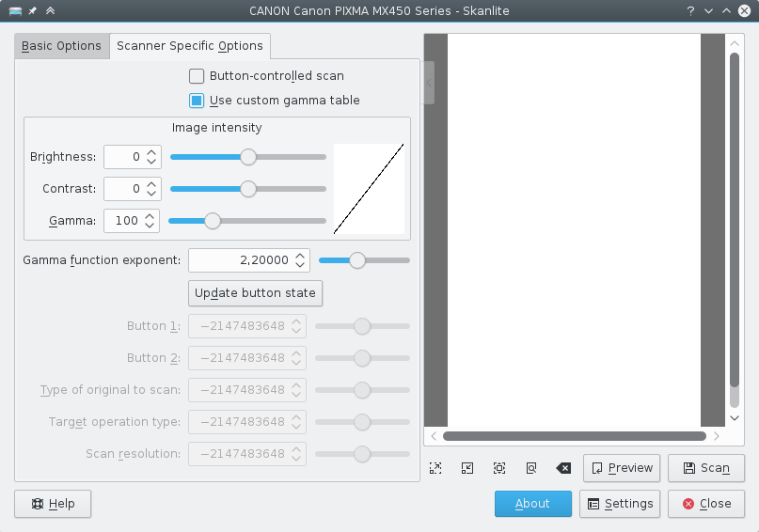Uncheck Use custom gamma table
This screenshot has height=532, width=759.
197,101
